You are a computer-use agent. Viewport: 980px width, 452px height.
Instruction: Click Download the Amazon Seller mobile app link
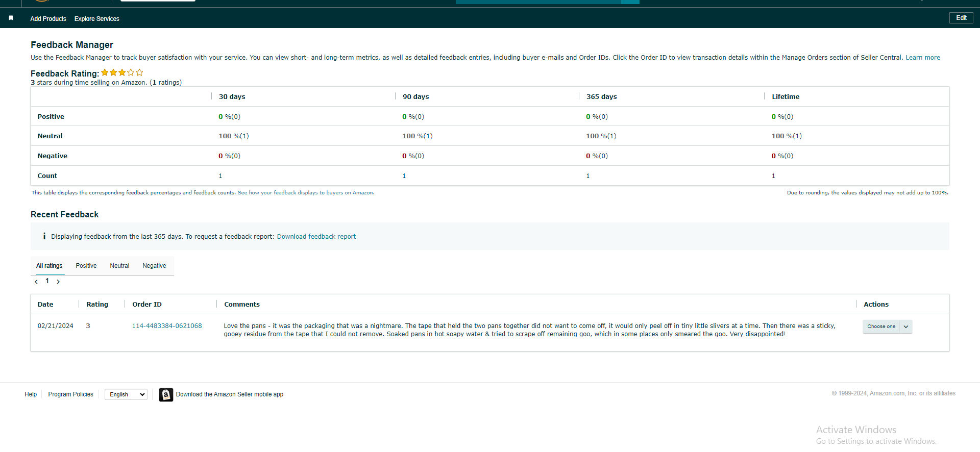coord(230,394)
